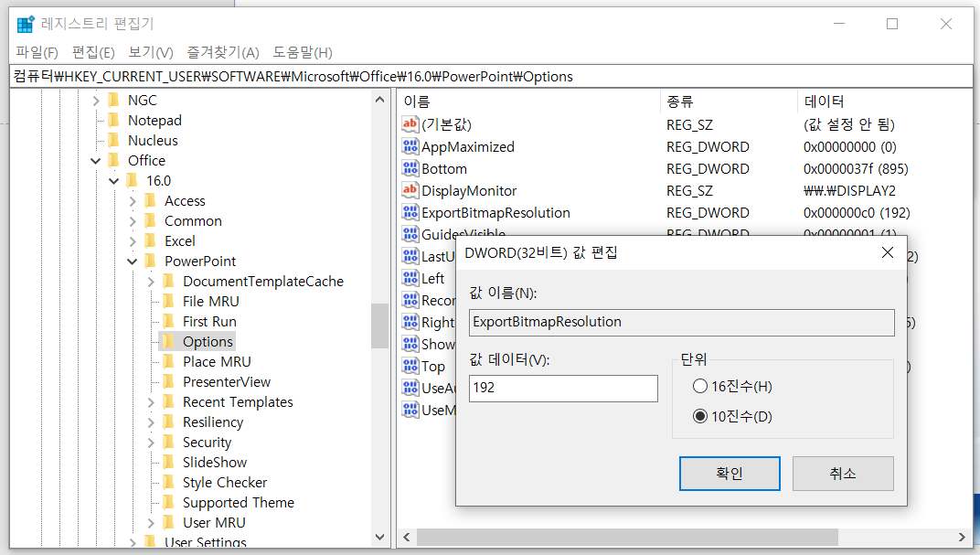Click the Bottom DWORD value icon

[410, 169]
